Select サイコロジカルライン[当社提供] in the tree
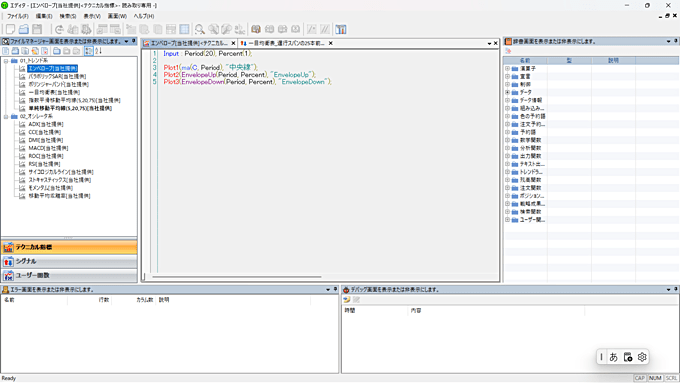680x383 pixels. click(61, 172)
